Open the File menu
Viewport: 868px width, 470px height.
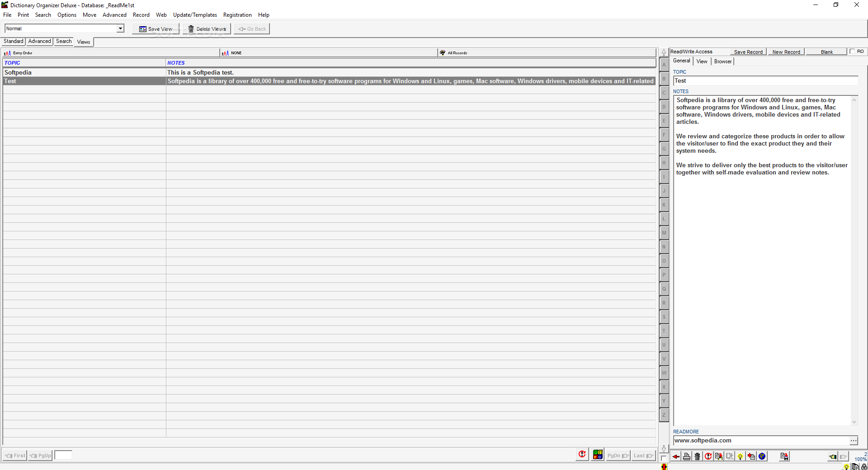(x=8, y=15)
